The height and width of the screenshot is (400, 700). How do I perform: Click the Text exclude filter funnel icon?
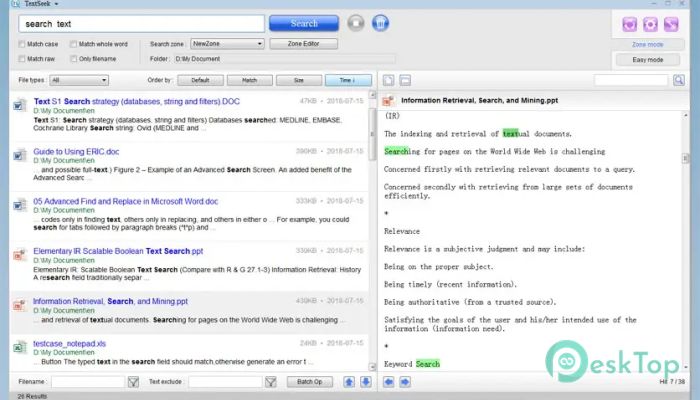coord(270,381)
